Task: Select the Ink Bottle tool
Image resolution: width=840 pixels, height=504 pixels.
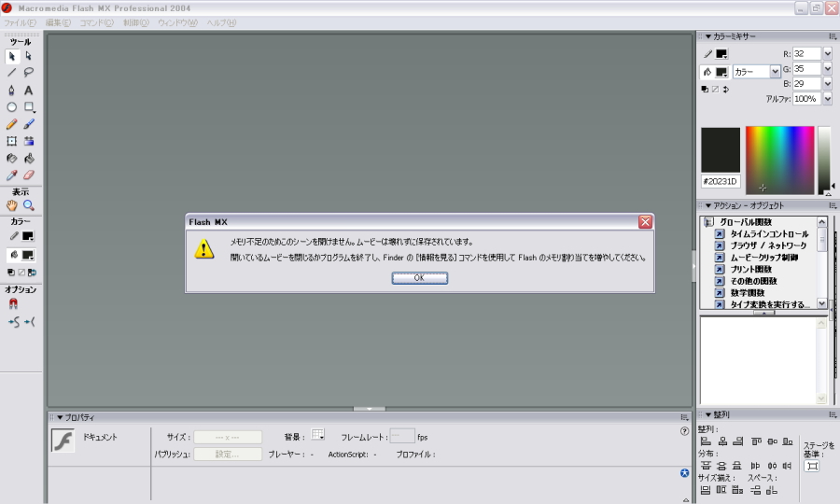Action: [x=12, y=159]
